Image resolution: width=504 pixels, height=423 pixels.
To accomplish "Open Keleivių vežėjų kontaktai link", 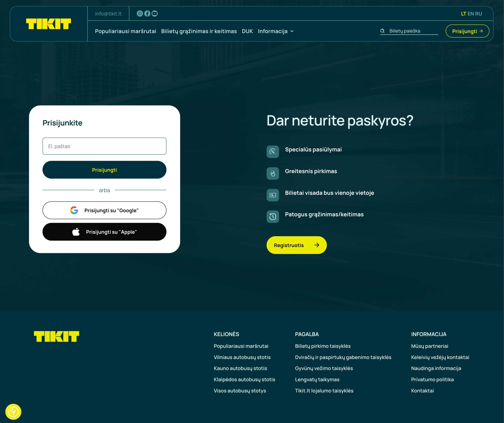I will 440,357.
